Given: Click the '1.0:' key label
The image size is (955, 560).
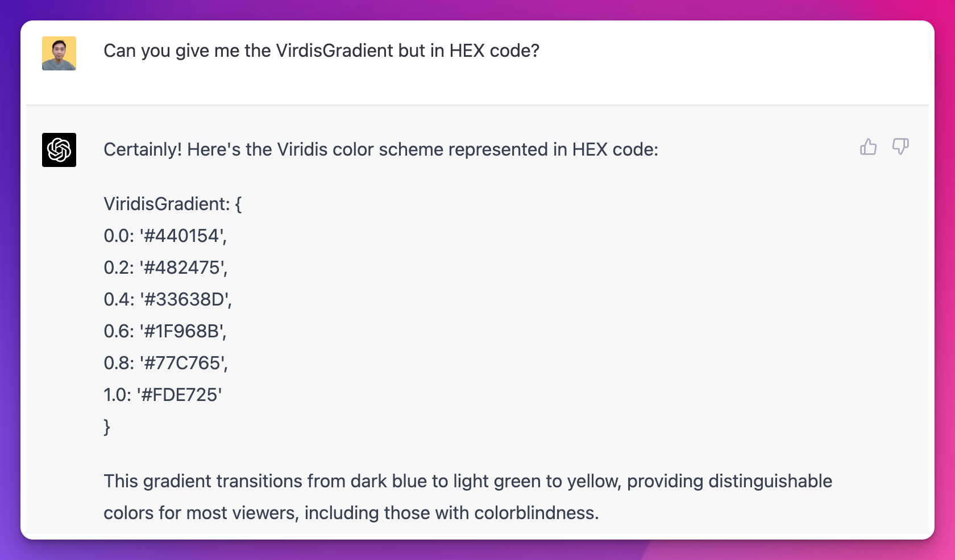Looking at the screenshot, I should (x=117, y=395).
